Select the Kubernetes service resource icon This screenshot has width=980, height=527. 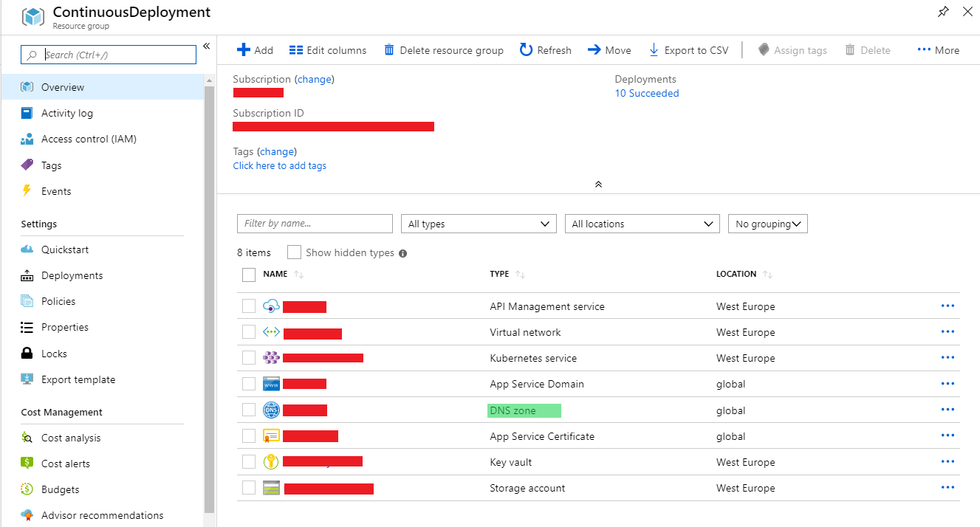tap(272, 357)
